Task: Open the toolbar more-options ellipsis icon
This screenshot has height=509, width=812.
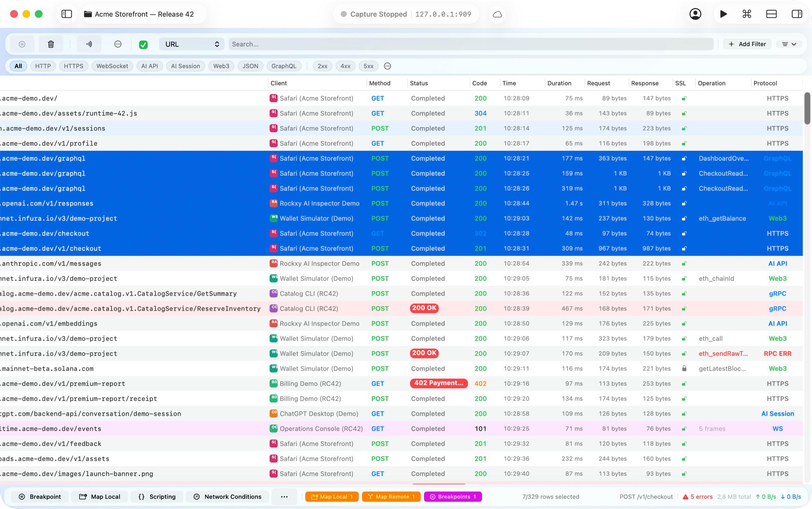Action: (117, 44)
